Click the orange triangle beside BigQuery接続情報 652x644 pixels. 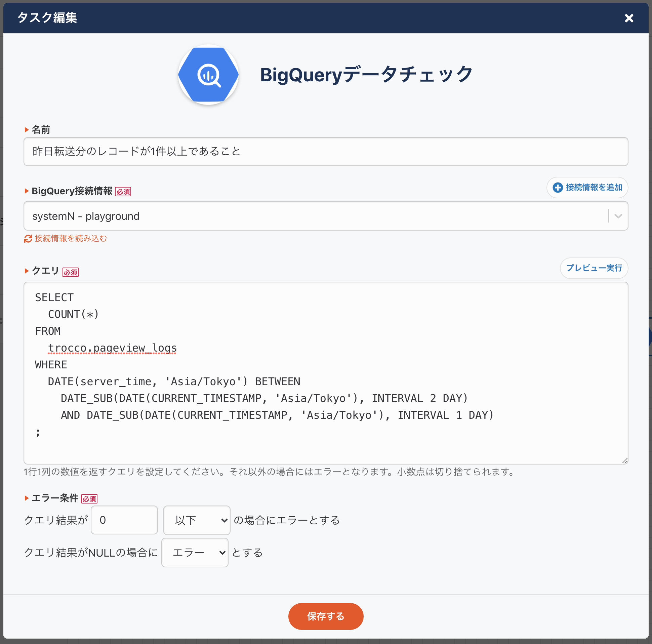(27, 191)
